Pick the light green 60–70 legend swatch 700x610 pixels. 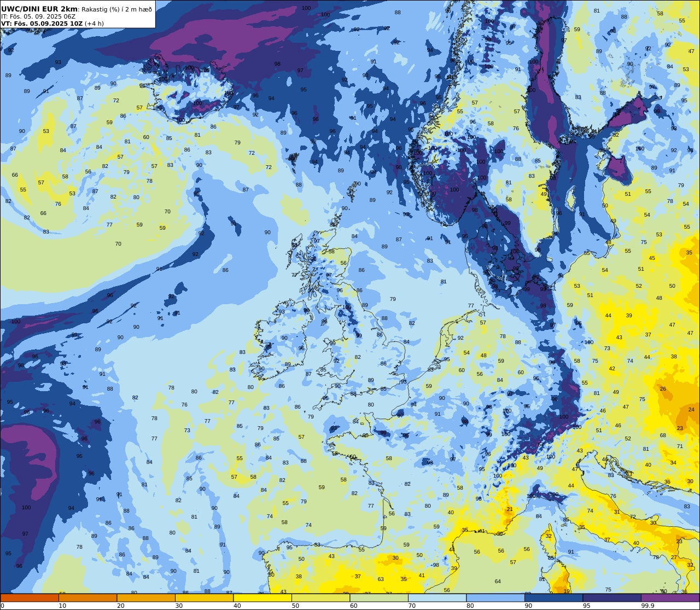[379, 597]
